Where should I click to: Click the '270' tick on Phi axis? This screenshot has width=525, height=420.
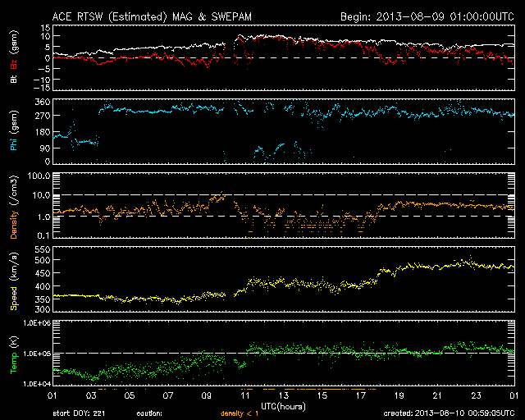click(43, 116)
